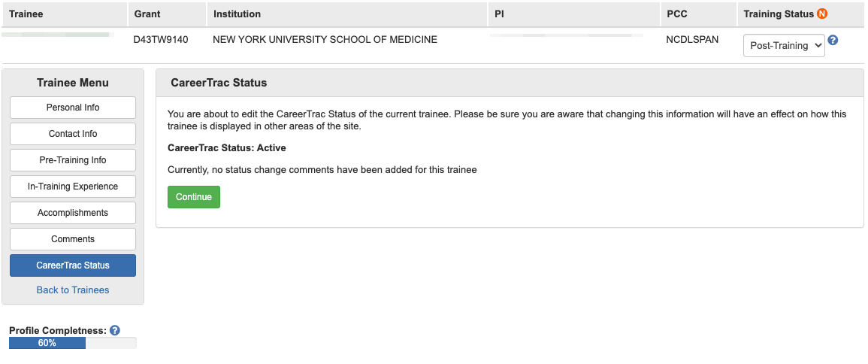Open the Comments menu item
This screenshot has height=364, width=868.
(x=73, y=239)
